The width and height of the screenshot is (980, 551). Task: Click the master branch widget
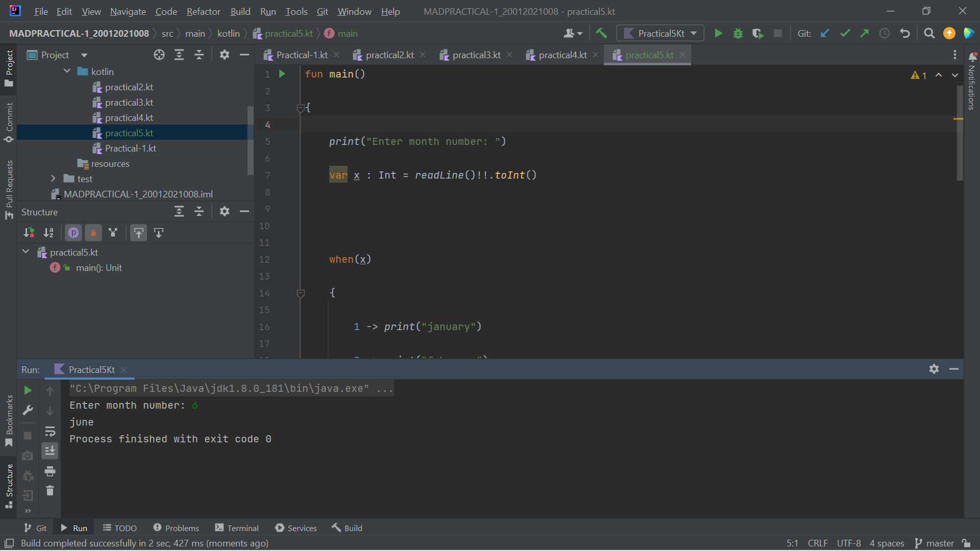click(934, 543)
